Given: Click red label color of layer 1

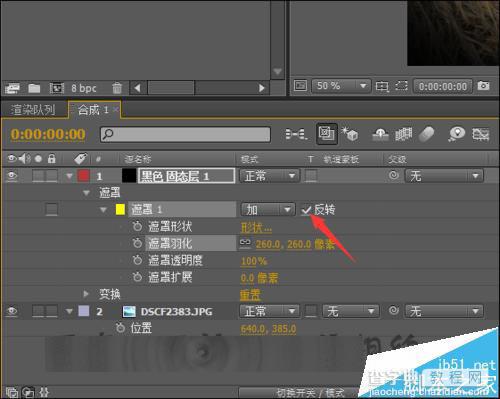Looking at the screenshot, I should click(83, 175).
